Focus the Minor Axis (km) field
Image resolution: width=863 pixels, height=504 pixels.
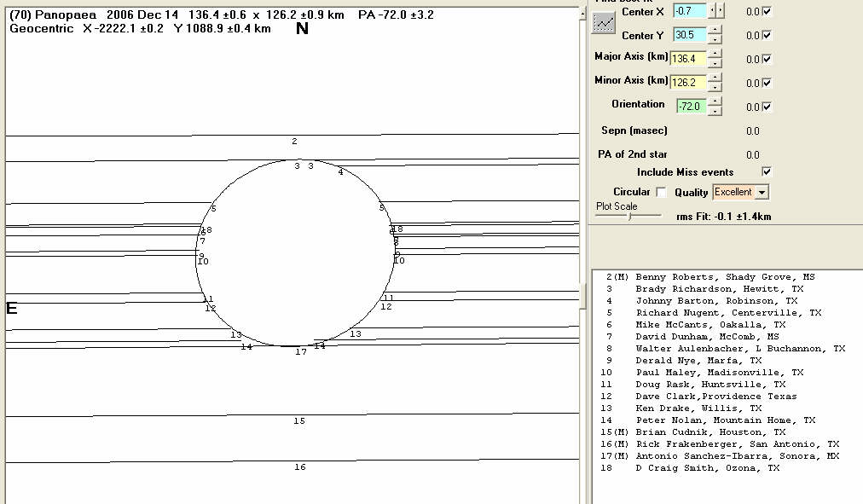coord(688,83)
